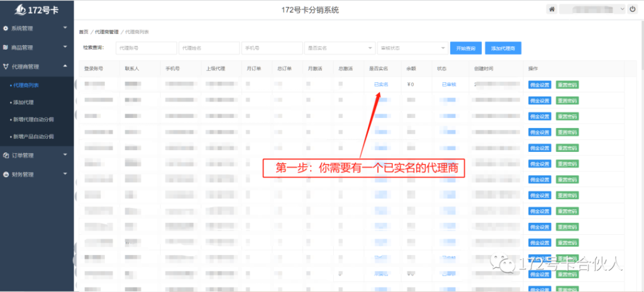Click the 月激活 column header
Screen dimensions: 644x292
point(314,68)
